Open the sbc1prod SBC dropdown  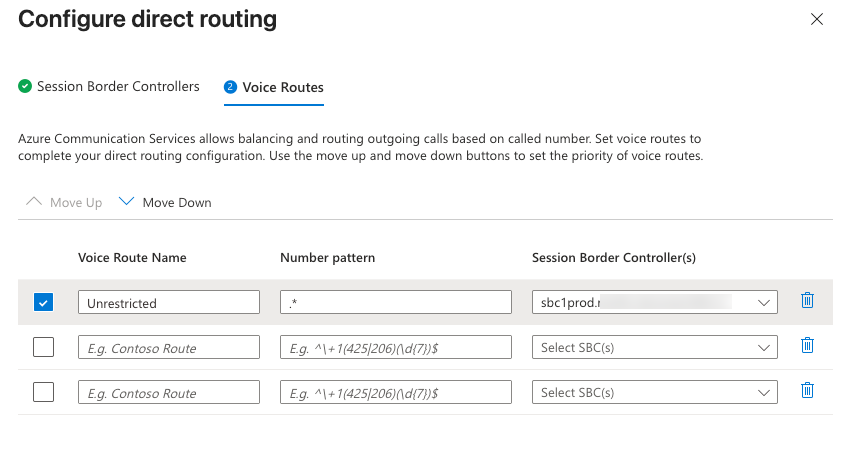click(x=655, y=302)
